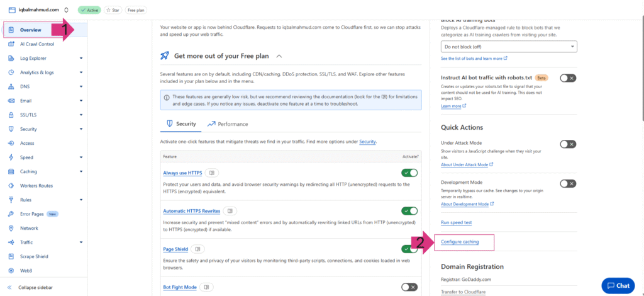Screen dimensions: 644x296
Task: Click the Speed lightning bolt icon
Action: click(x=11, y=157)
